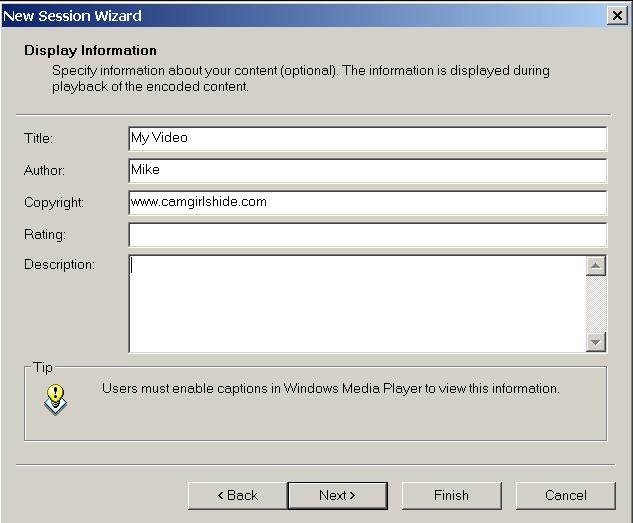Image resolution: width=633 pixels, height=523 pixels.
Task: Focus the Title field containing My Video
Action: point(367,138)
